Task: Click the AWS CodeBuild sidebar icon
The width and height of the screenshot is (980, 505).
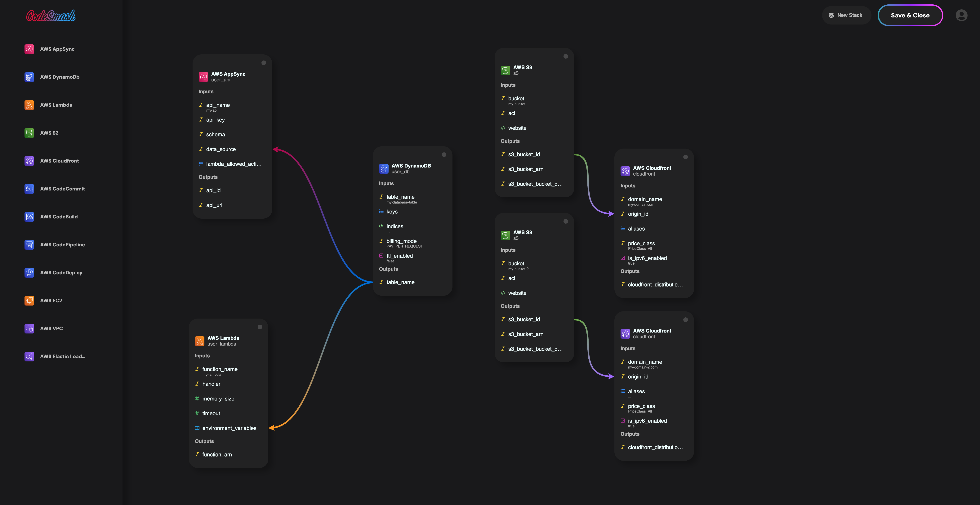Action: [29, 217]
